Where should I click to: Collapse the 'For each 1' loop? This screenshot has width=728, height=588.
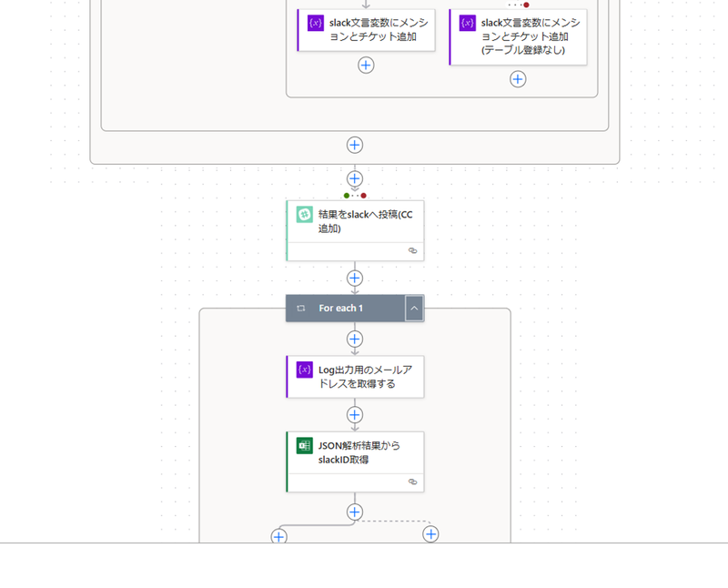(414, 308)
